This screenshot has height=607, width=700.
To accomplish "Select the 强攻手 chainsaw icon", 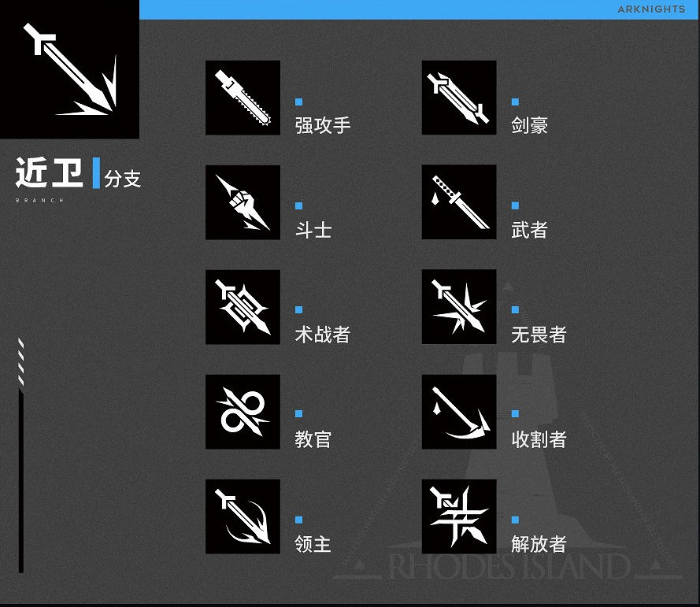I will [243, 98].
